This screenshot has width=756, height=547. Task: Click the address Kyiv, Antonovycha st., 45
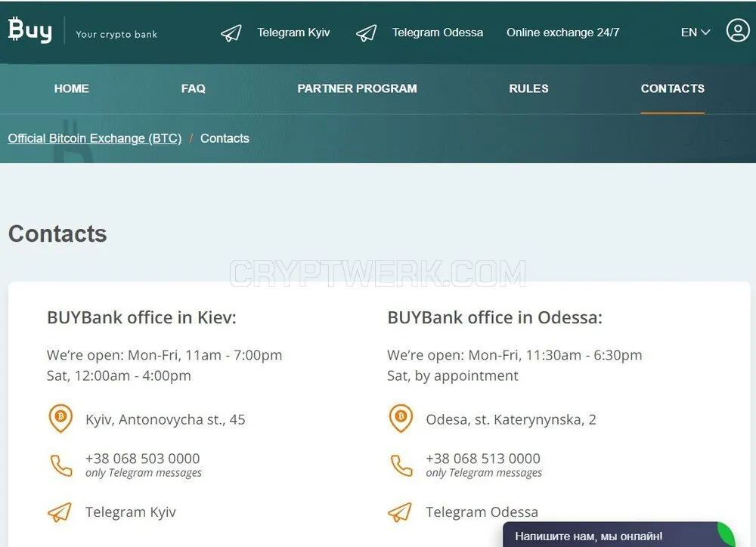(166, 420)
